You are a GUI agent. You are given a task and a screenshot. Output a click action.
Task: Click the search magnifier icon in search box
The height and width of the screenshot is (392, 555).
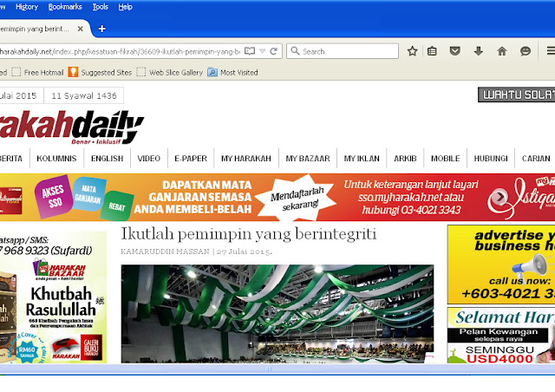coord(295,51)
